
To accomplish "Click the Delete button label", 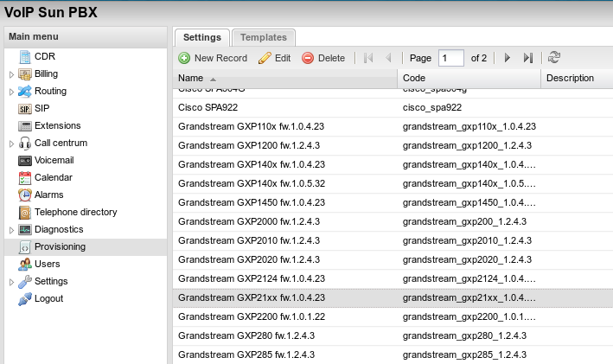I will click(x=331, y=58).
